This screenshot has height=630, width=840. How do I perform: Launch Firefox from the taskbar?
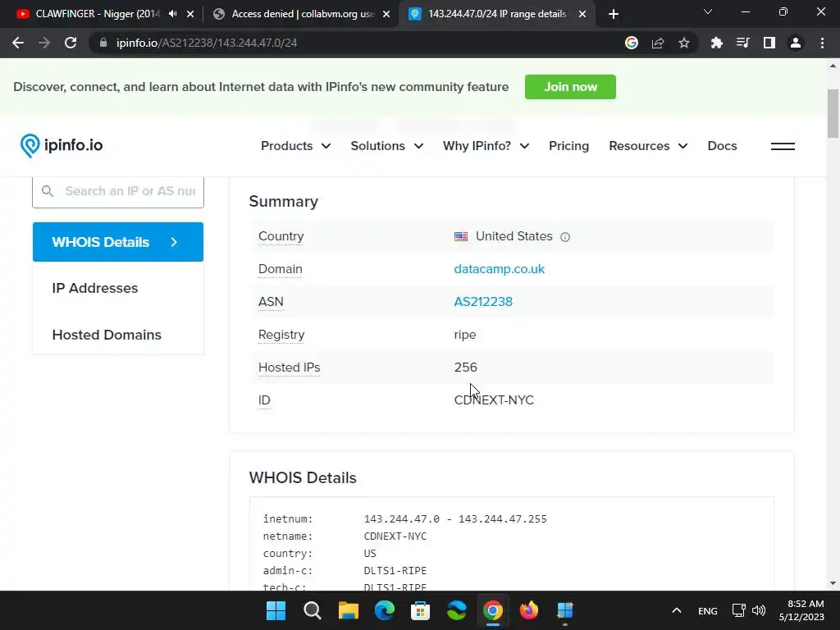529,610
